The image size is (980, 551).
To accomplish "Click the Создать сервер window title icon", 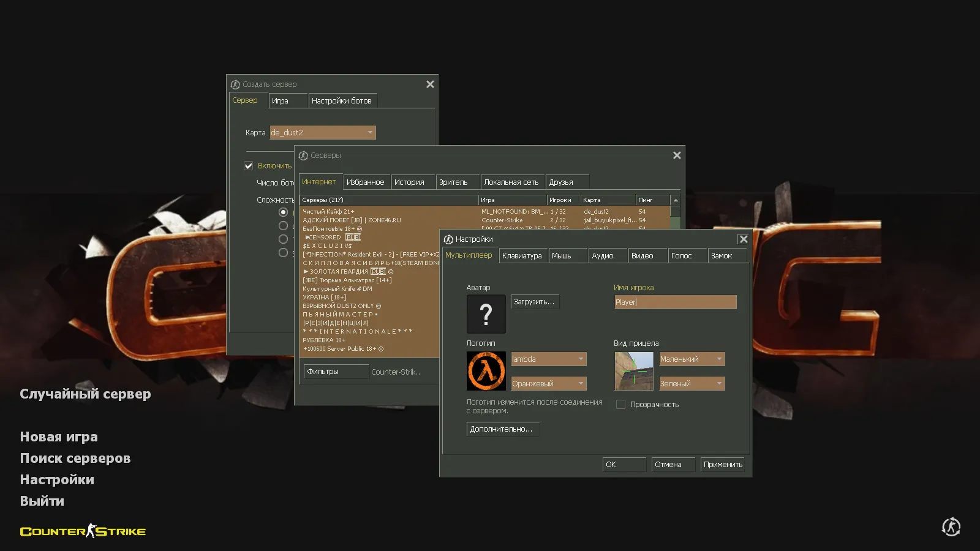I will coord(235,84).
